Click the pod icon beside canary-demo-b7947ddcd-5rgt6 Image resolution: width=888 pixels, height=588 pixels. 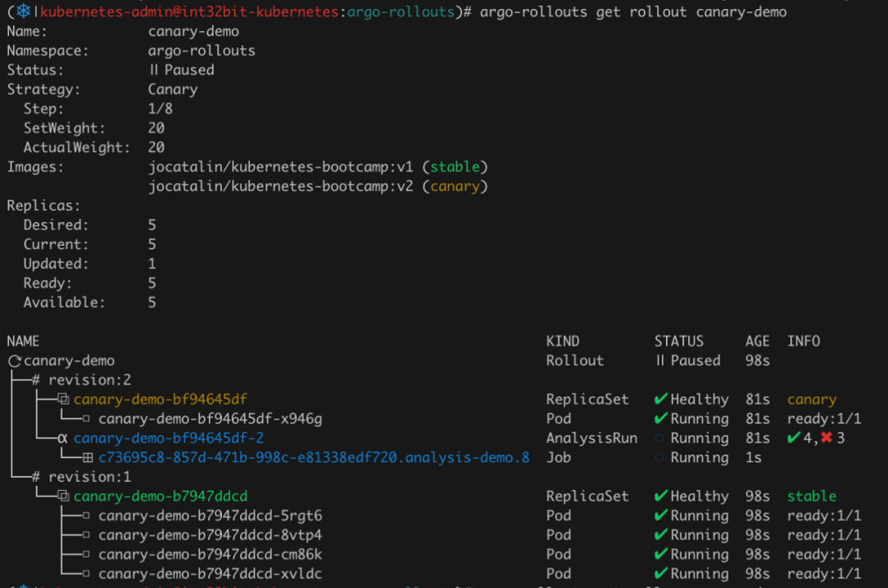(x=87, y=516)
